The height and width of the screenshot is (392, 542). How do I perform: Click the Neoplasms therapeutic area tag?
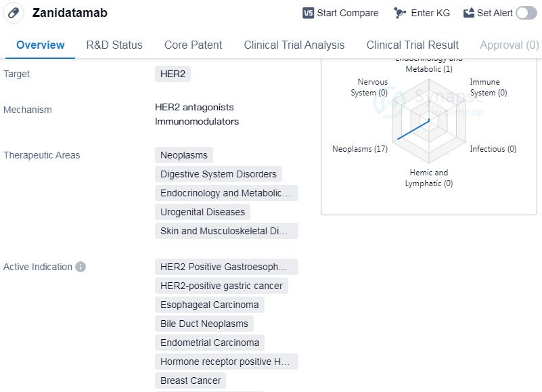pyautogui.click(x=183, y=155)
